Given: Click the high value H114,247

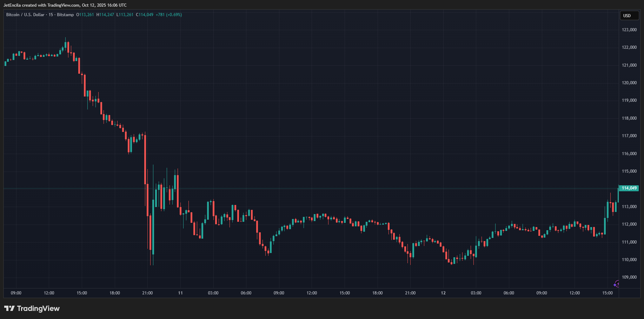Looking at the screenshot, I should pos(105,15).
